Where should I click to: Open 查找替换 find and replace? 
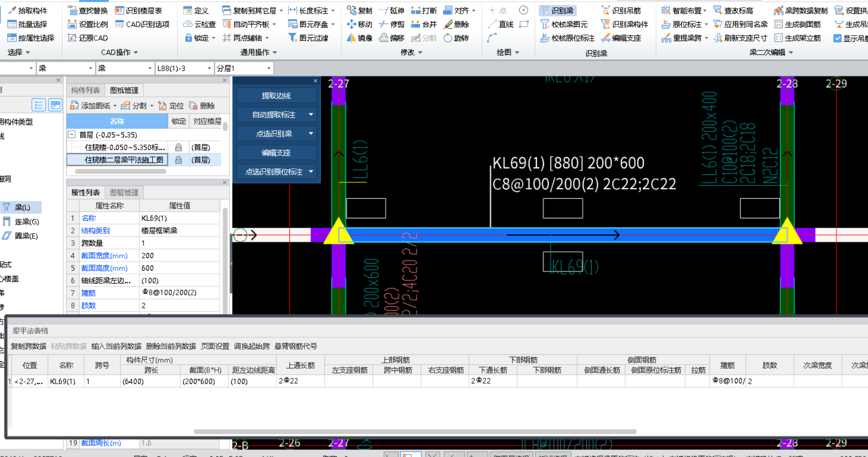[x=88, y=10]
